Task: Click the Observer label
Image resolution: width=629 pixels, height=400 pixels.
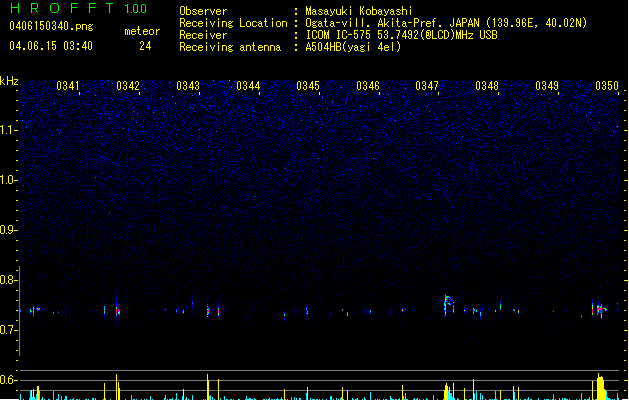Action: click(x=203, y=11)
